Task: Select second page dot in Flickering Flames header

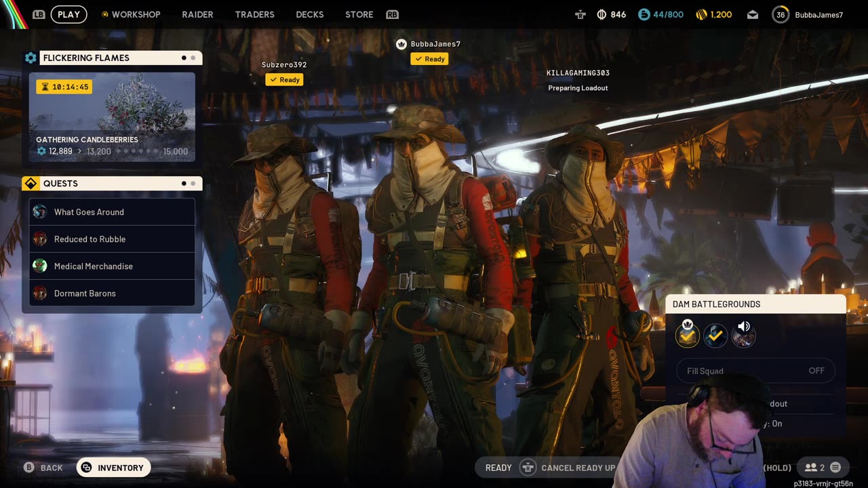Action: click(193, 58)
